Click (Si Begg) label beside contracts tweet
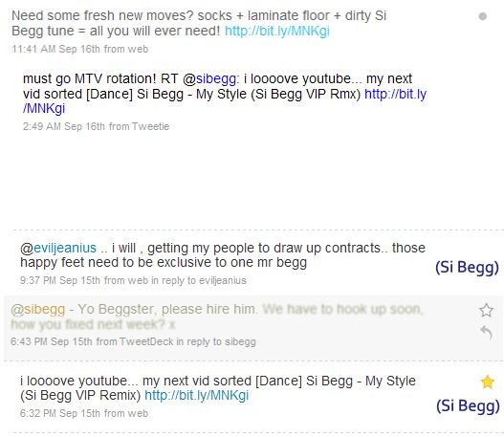 (x=467, y=268)
